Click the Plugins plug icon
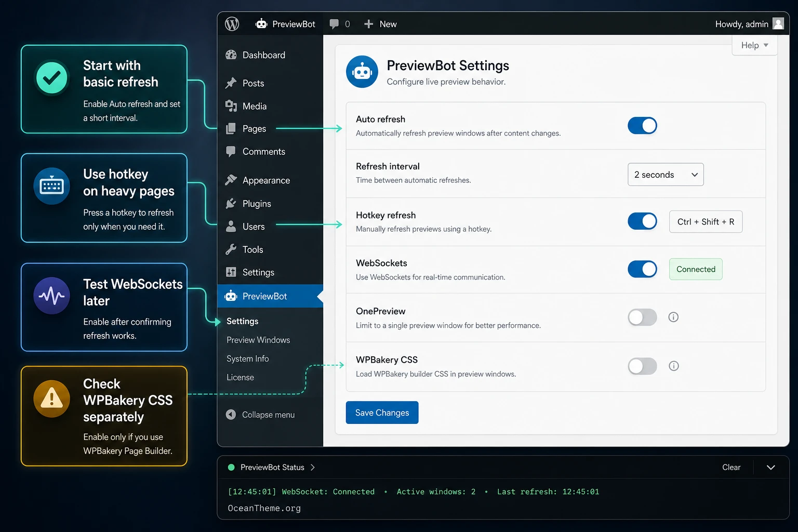This screenshot has width=798, height=532. click(x=231, y=204)
